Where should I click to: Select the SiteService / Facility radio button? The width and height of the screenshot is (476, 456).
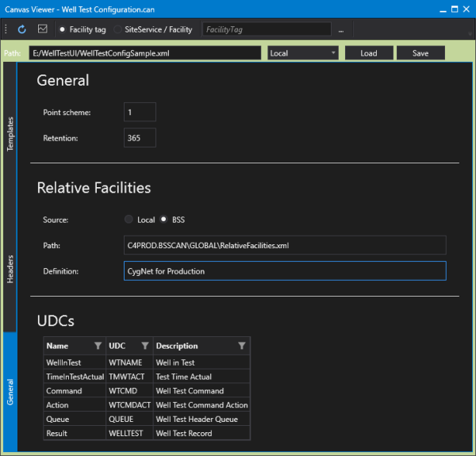(117, 29)
